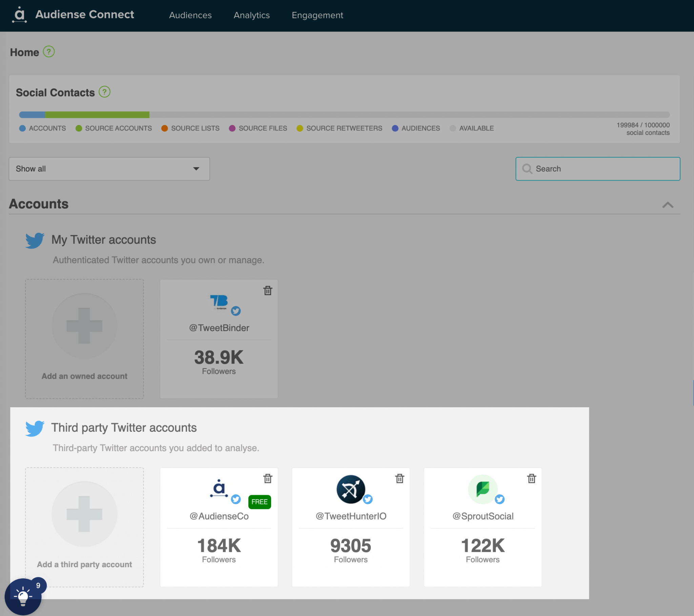Click the Search input field
This screenshot has width=694, height=616.
click(598, 168)
